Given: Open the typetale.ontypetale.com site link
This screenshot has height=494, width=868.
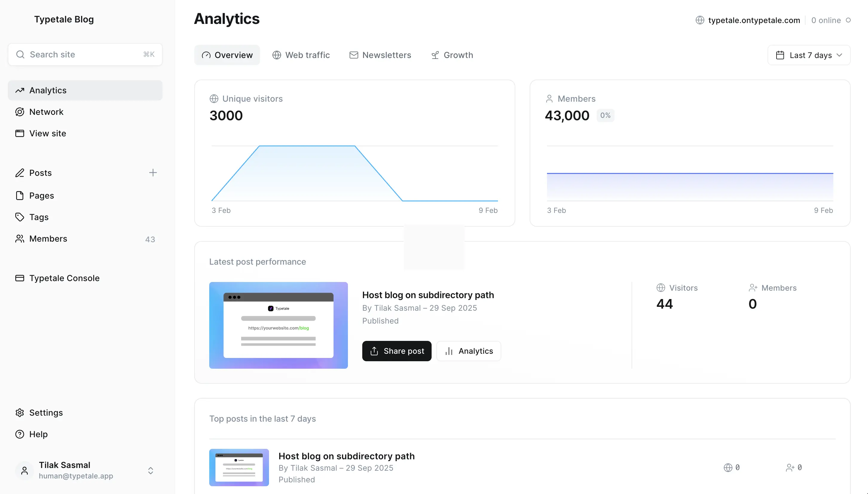Looking at the screenshot, I should click(754, 20).
